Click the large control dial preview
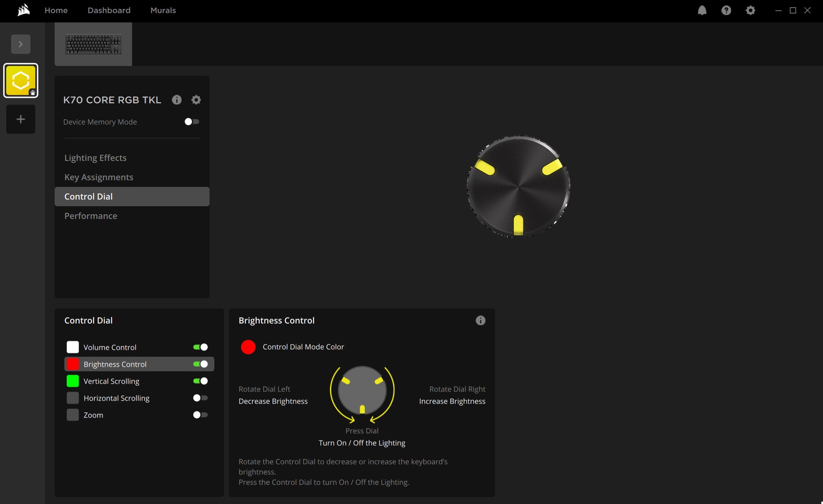This screenshot has width=823, height=504. 518,186
